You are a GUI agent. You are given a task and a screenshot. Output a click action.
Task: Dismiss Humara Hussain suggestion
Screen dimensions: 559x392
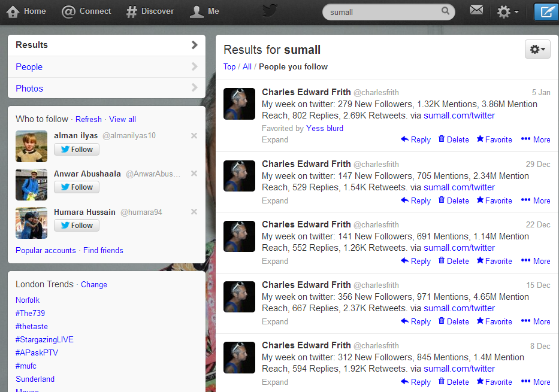[x=194, y=212]
